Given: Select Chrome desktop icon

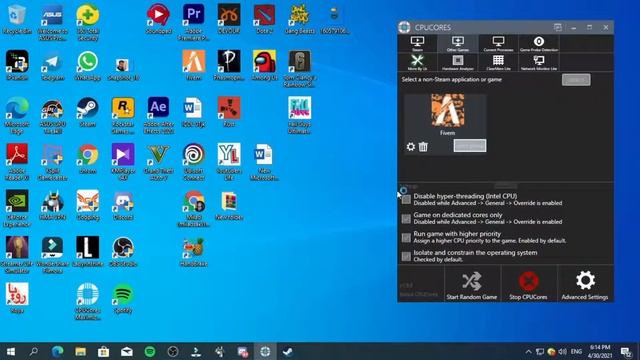Looking at the screenshot, I should 87,159.
